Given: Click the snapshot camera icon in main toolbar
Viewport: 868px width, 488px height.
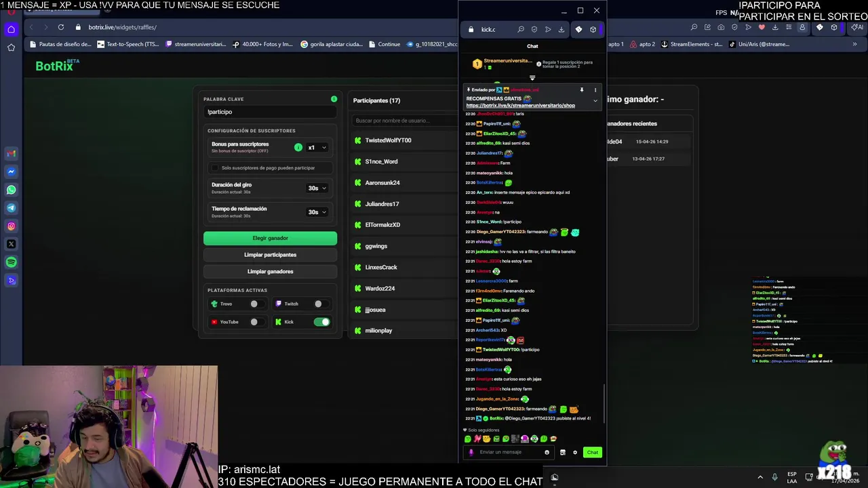Looking at the screenshot, I should point(721,27).
